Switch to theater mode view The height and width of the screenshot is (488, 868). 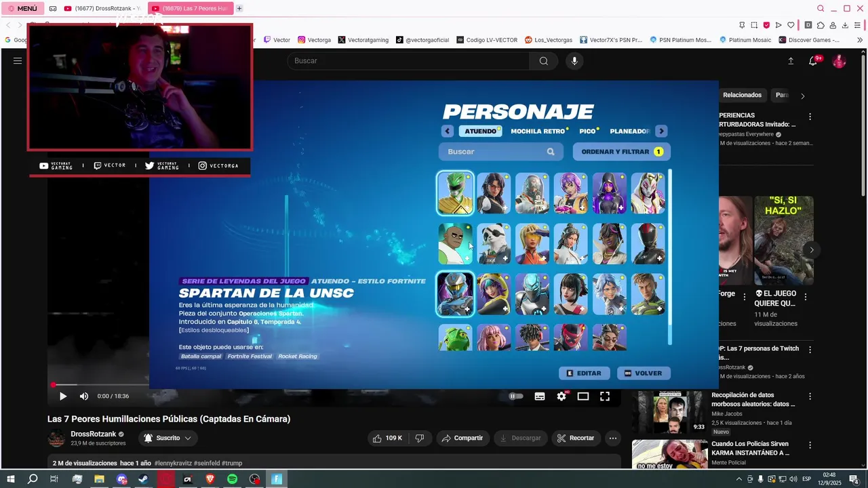tap(583, 396)
